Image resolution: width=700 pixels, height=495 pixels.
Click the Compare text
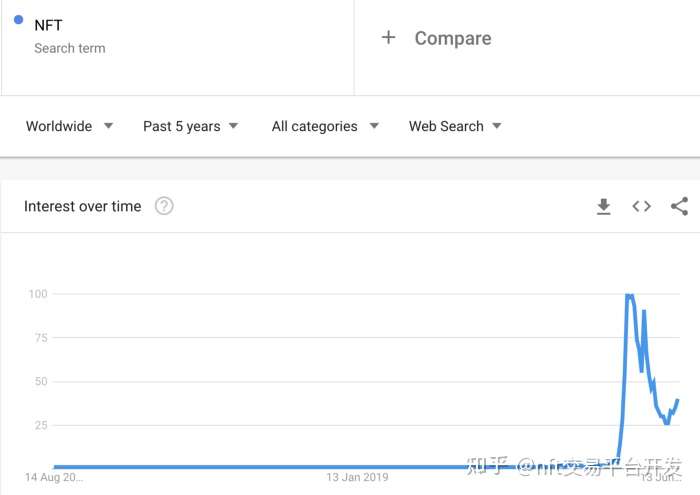pyautogui.click(x=453, y=38)
